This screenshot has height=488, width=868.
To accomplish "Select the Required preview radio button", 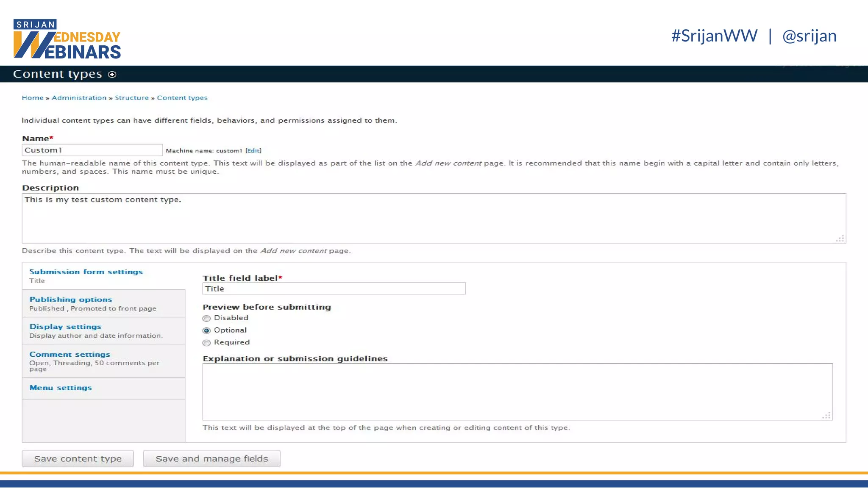I will (x=206, y=343).
